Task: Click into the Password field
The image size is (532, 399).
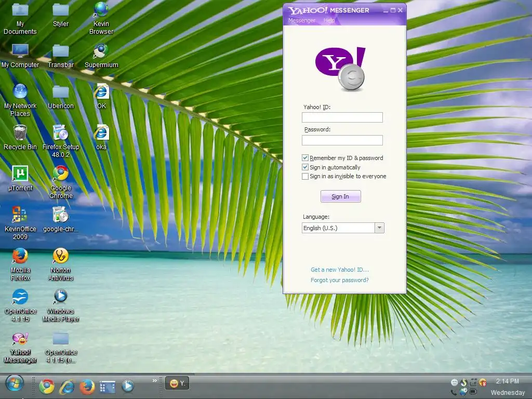Action: point(342,140)
